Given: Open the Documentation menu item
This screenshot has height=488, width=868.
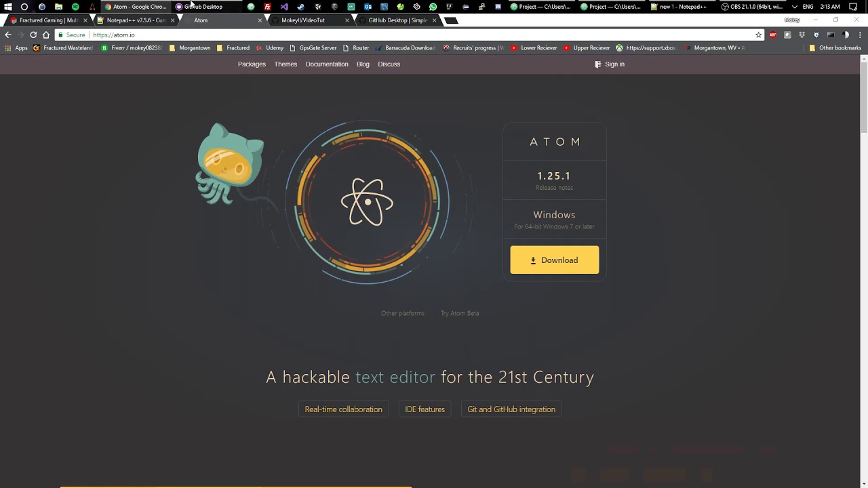Looking at the screenshot, I should [327, 64].
